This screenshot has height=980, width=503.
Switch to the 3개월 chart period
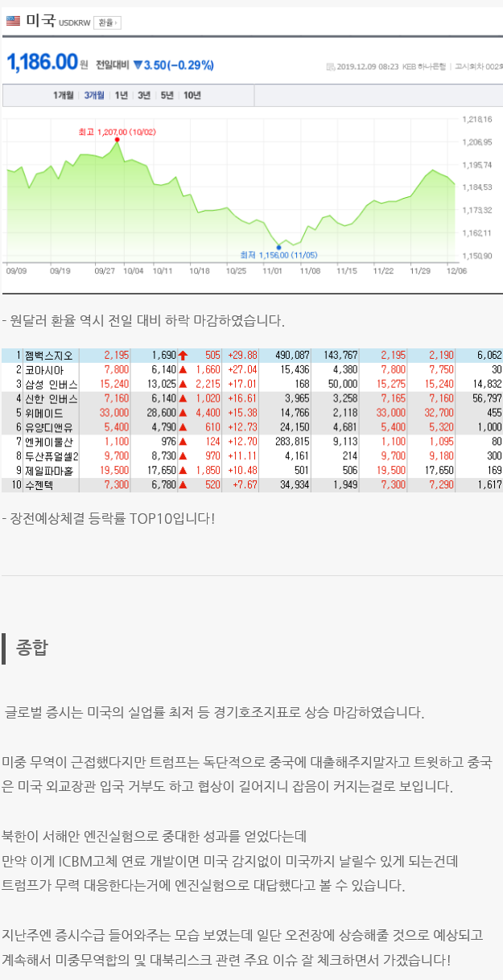click(94, 96)
